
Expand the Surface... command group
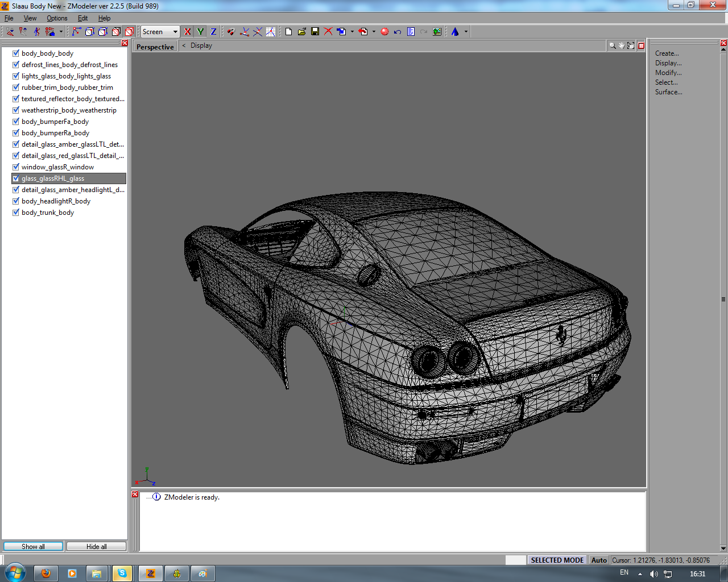click(x=668, y=92)
